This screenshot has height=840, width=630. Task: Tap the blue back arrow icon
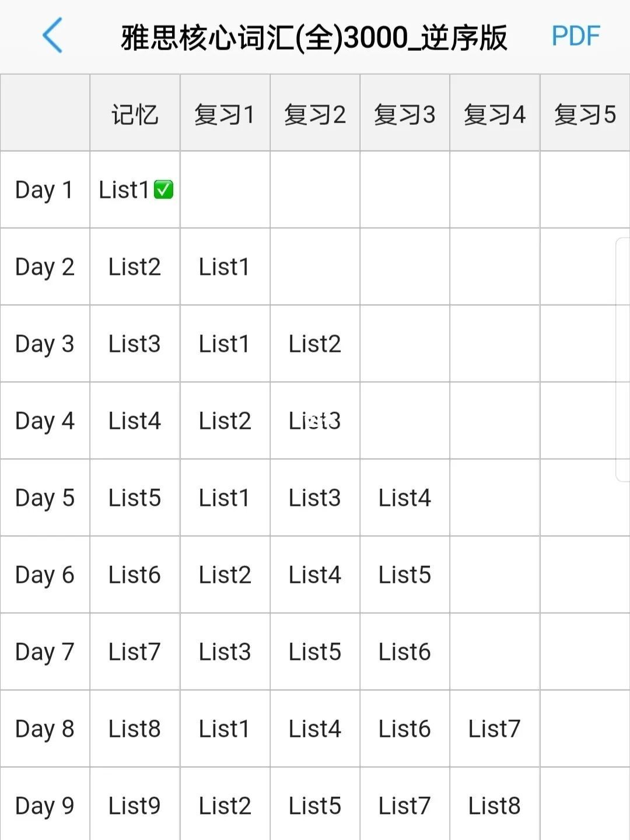pos(52,36)
